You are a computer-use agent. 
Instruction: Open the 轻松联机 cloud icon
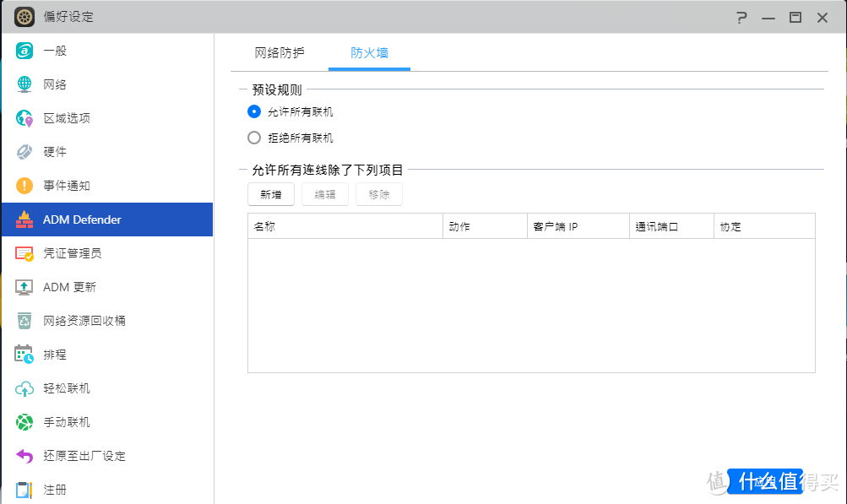coord(24,388)
